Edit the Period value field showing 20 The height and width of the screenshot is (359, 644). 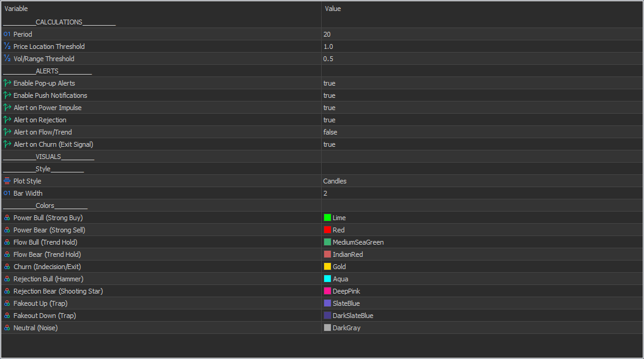pyautogui.click(x=327, y=34)
